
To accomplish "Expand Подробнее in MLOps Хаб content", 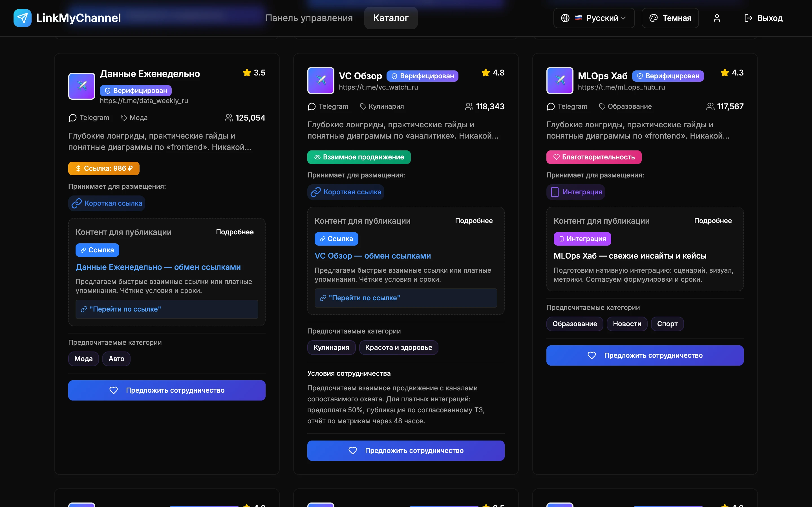I will (713, 221).
